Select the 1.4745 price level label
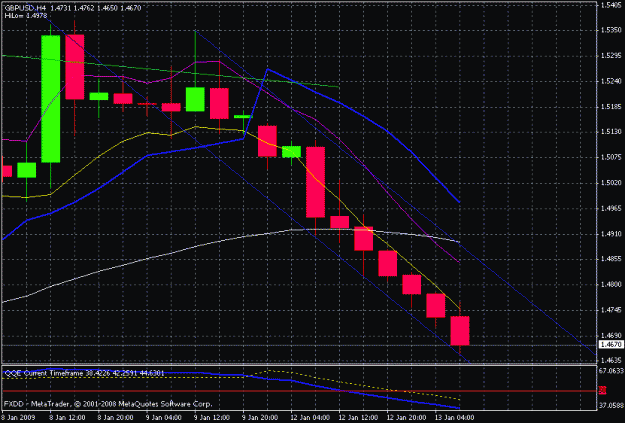This screenshot has width=625, height=423. tap(610, 310)
